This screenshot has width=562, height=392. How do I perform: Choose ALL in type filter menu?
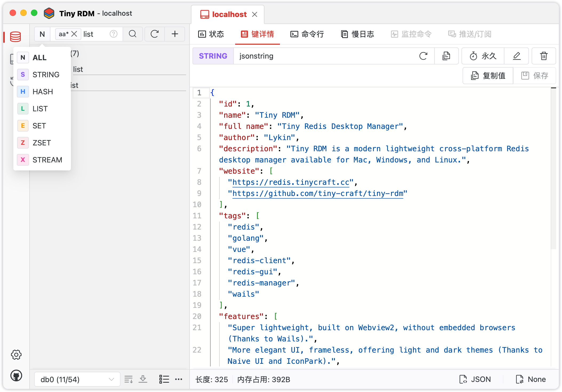42,58
